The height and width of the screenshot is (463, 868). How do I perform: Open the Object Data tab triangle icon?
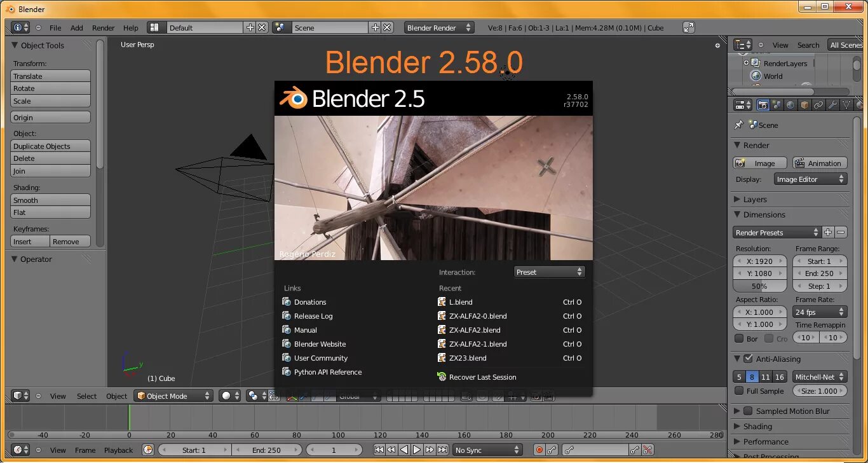click(846, 105)
